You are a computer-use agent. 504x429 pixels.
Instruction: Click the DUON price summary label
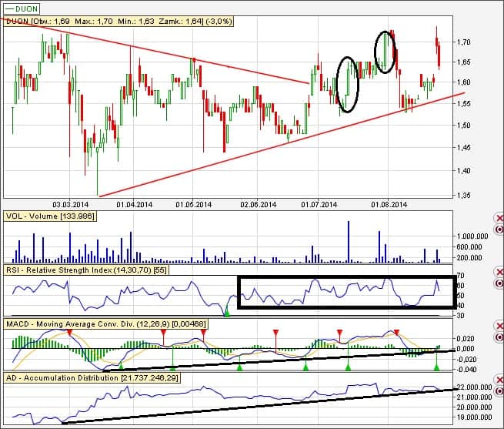104,22
